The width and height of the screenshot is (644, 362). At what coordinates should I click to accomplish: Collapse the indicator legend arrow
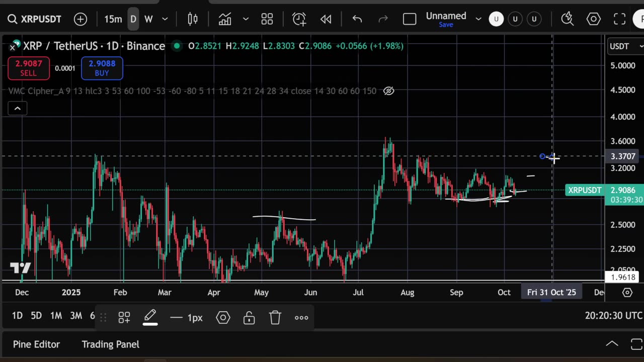[x=17, y=108]
